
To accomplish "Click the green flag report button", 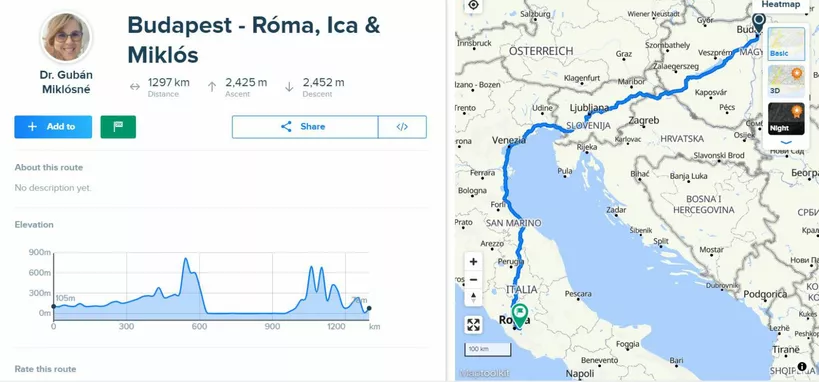I will click(118, 127).
